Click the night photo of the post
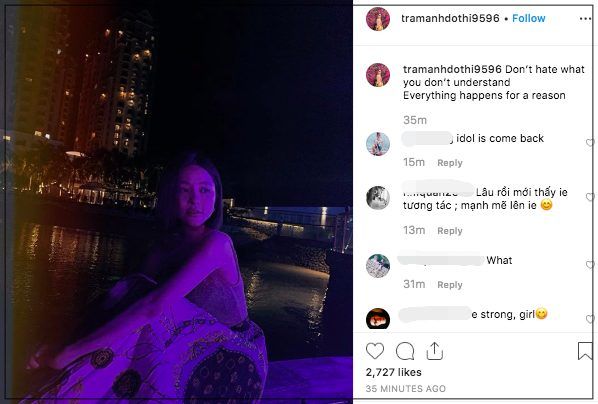Image resolution: width=598 pixels, height=404 pixels. pos(178,202)
